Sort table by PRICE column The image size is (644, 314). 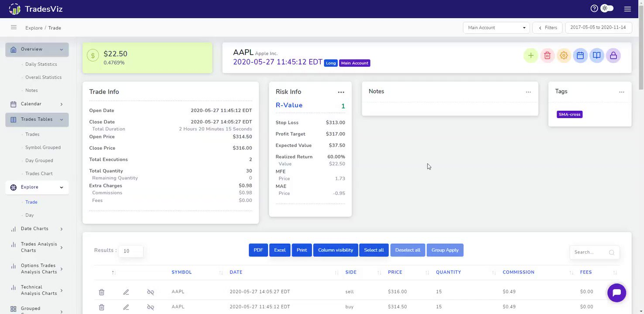pyautogui.click(x=395, y=272)
